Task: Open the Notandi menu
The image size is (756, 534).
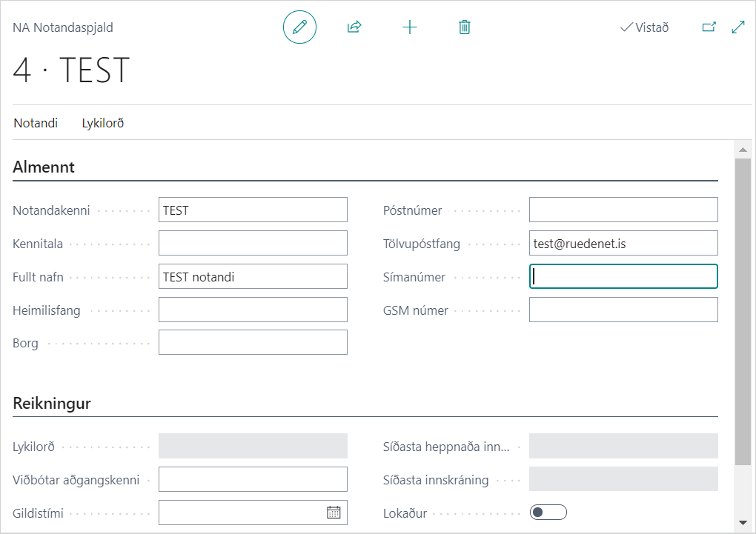Action: pyautogui.click(x=36, y=123)
